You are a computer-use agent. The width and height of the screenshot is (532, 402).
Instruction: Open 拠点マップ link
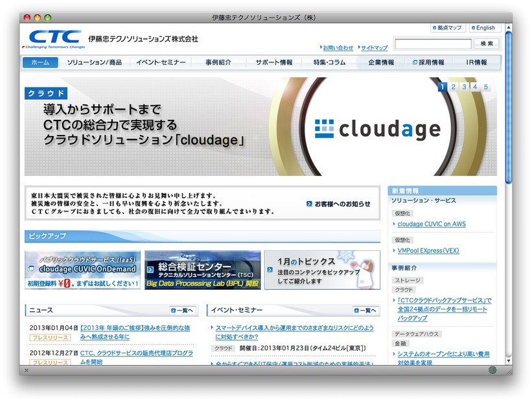(x=447, y=28)
